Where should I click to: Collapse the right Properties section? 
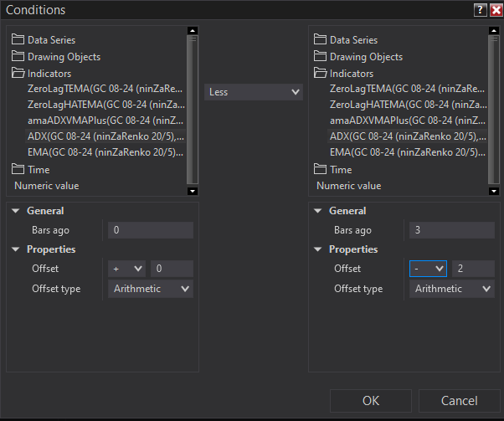click(x=317, y=249)
